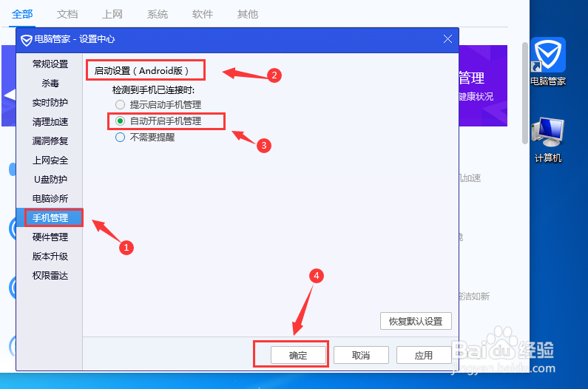The image size is (588, 389).
Task: Click the background window vertical scrollbar
Action: [525, 93]
